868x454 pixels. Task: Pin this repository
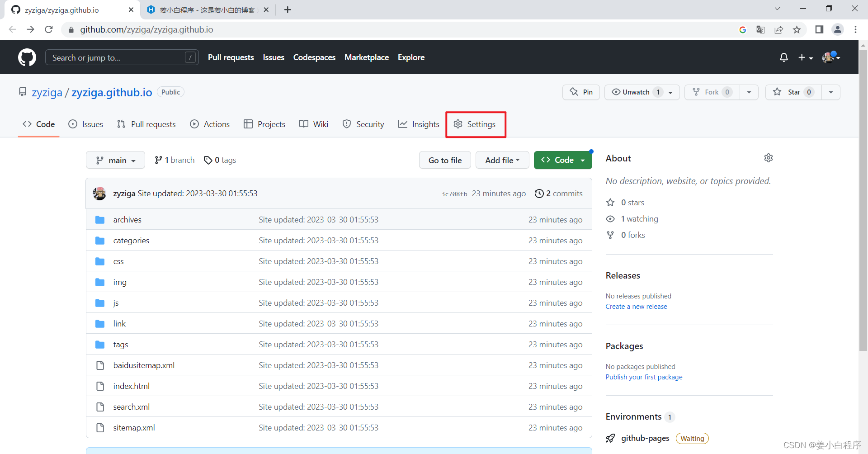coord(581,92)
